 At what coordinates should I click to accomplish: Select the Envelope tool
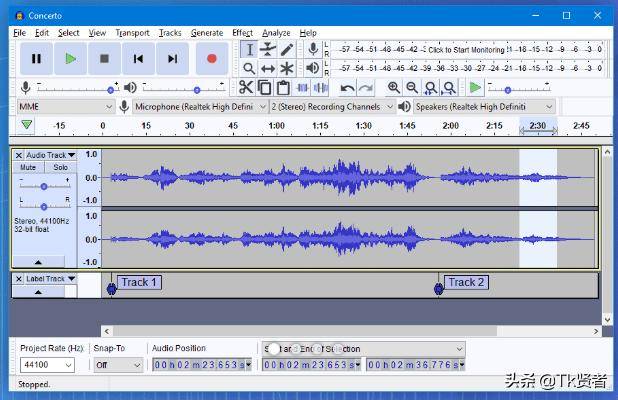tap(268, 49)
